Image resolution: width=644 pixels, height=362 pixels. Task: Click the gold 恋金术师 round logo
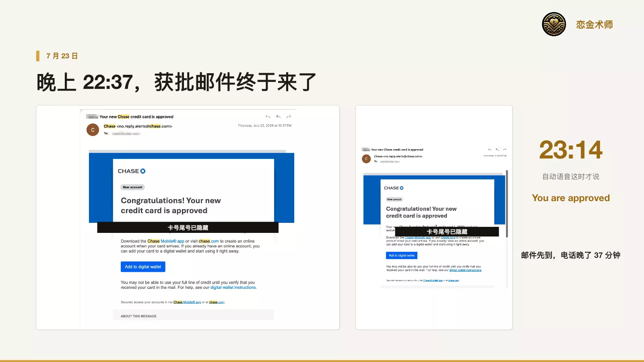pos(554,24)
